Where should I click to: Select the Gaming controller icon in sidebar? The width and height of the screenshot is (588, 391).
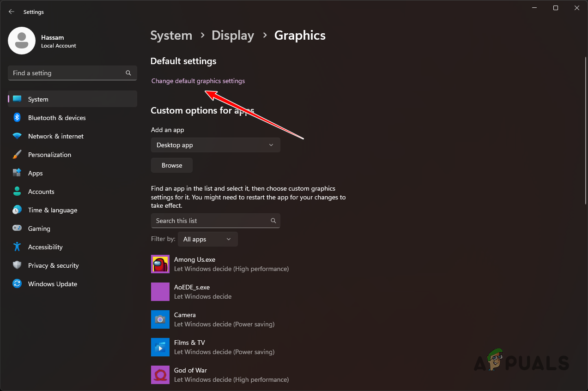click(17, 228)
